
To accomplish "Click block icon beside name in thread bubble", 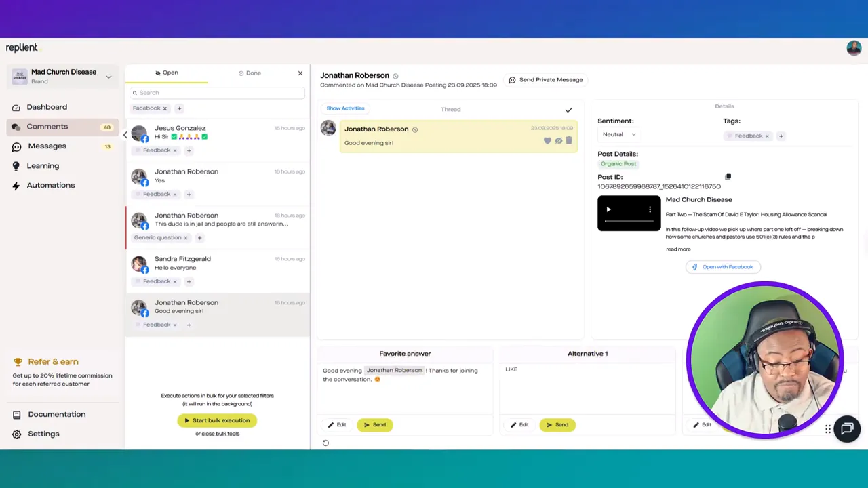I will click(415, 129).
